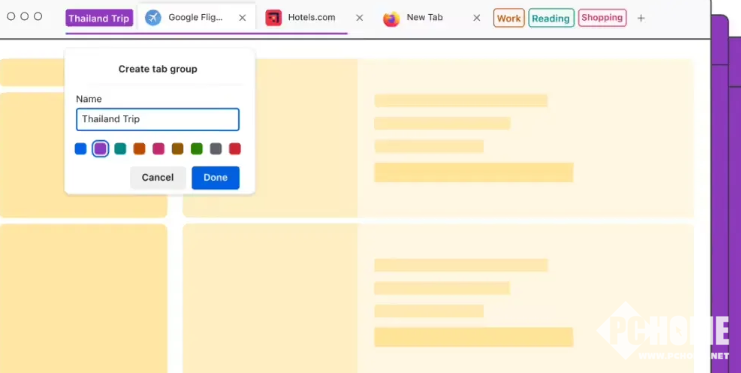Choose the red group color swatch
The width and height of the screenshot is (741, 373).
point(235,149)
